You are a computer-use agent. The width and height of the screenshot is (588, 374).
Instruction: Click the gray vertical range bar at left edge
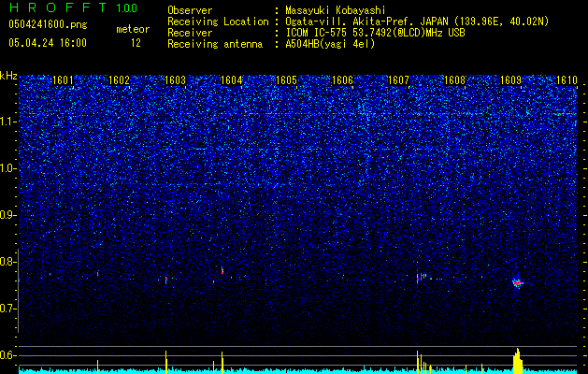tap(19, 291)
